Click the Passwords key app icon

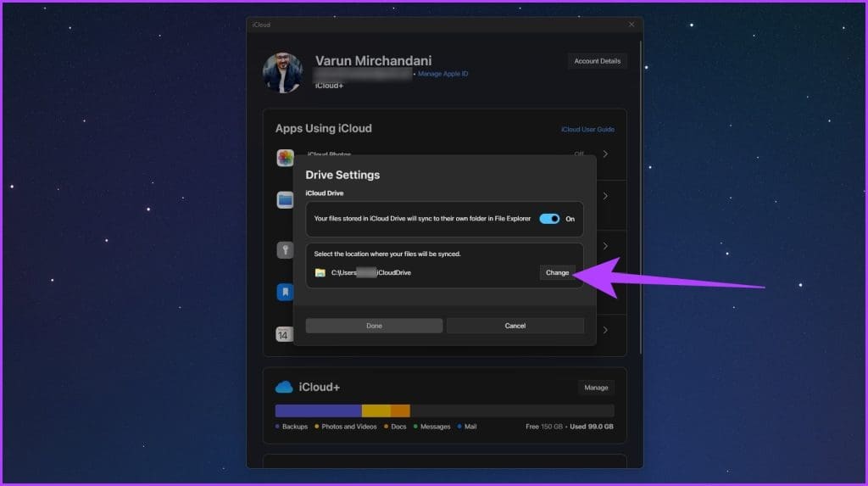(285, 250)
